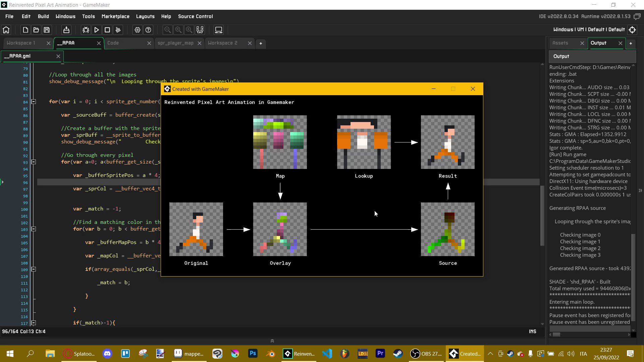
Task: Open the Start Page home icon
Action: [6, 30]
